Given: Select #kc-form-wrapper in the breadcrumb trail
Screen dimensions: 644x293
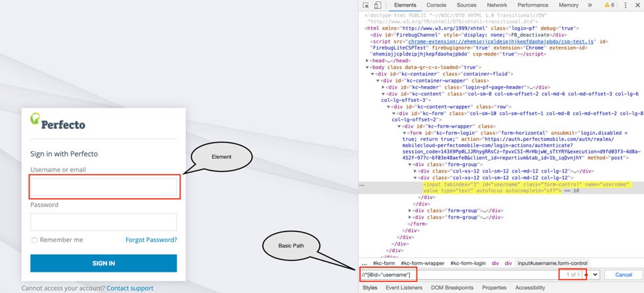Looking at the screenshot, I should 423,263.
